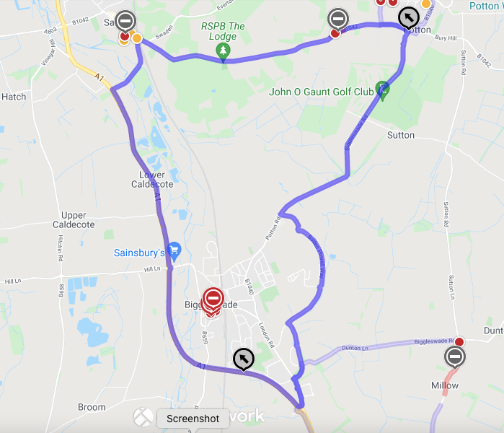This screenshot has width=504, height=433.
Task: Click the red road-closure marker in Biggleswade
Action: tap(213, 299)
